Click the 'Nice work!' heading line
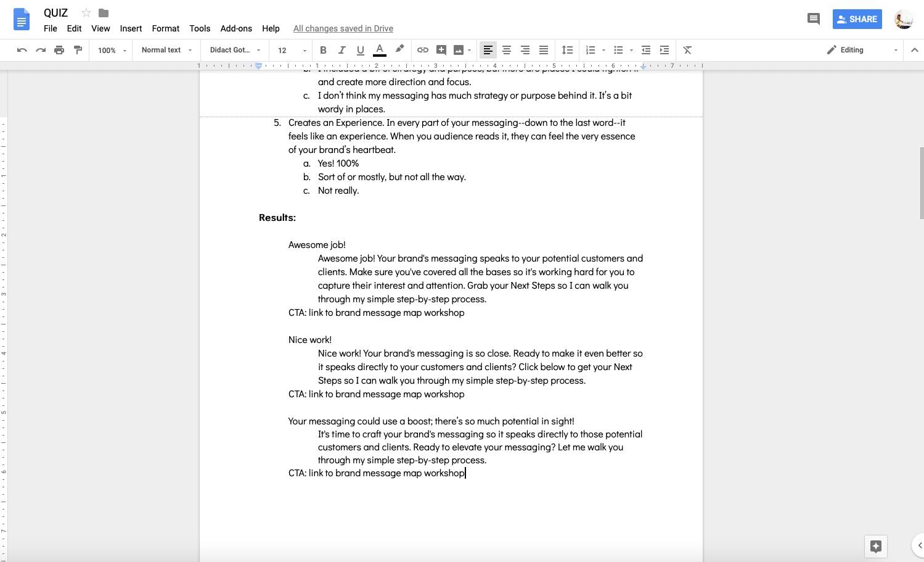The height and width of the screenshot is (562, 924). click(x=310, y=340)
